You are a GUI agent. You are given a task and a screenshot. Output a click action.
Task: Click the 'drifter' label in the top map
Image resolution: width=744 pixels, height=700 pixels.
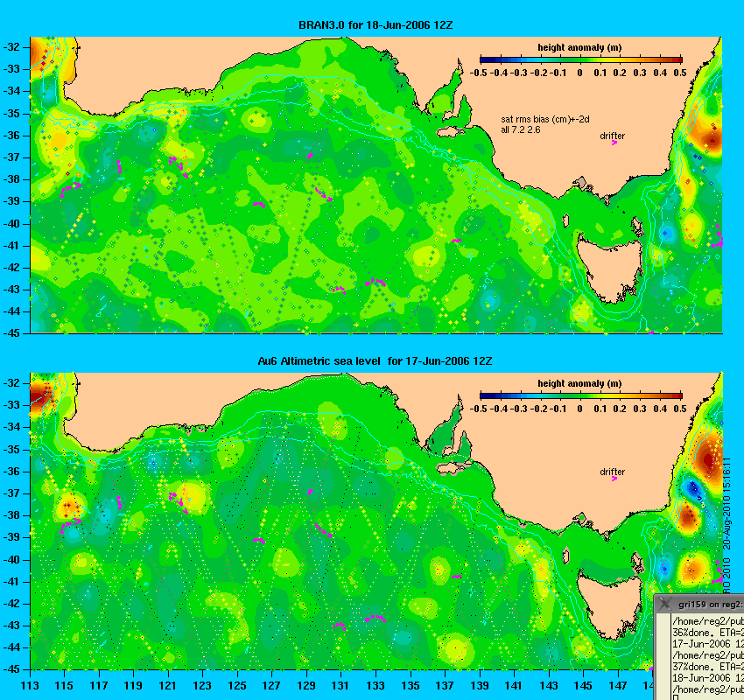(612, 136)
